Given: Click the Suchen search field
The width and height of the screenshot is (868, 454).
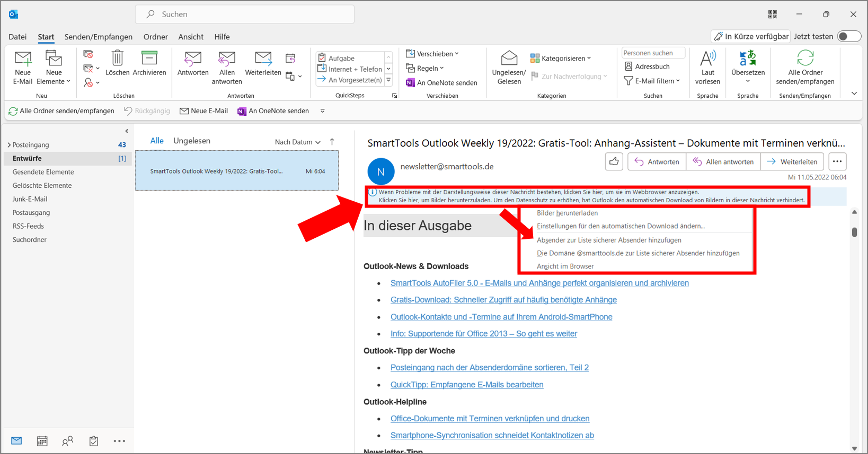Looking at the screenshot, I should tap(245, 14).
